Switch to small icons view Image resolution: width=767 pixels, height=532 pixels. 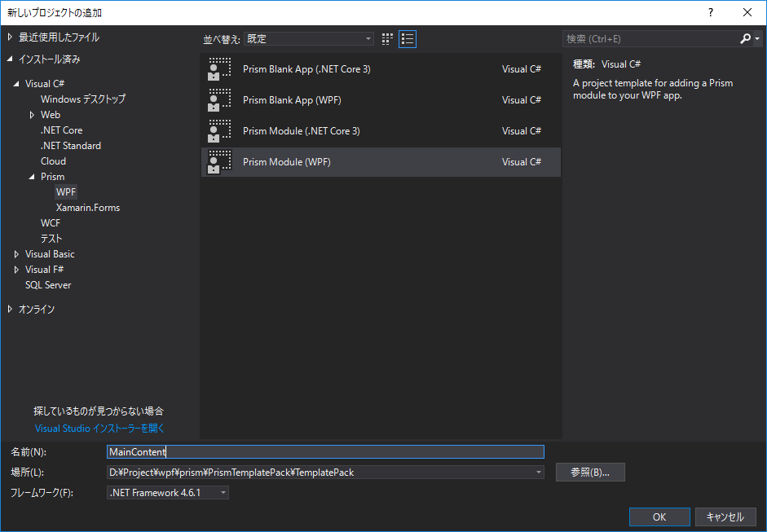point(386,38)
